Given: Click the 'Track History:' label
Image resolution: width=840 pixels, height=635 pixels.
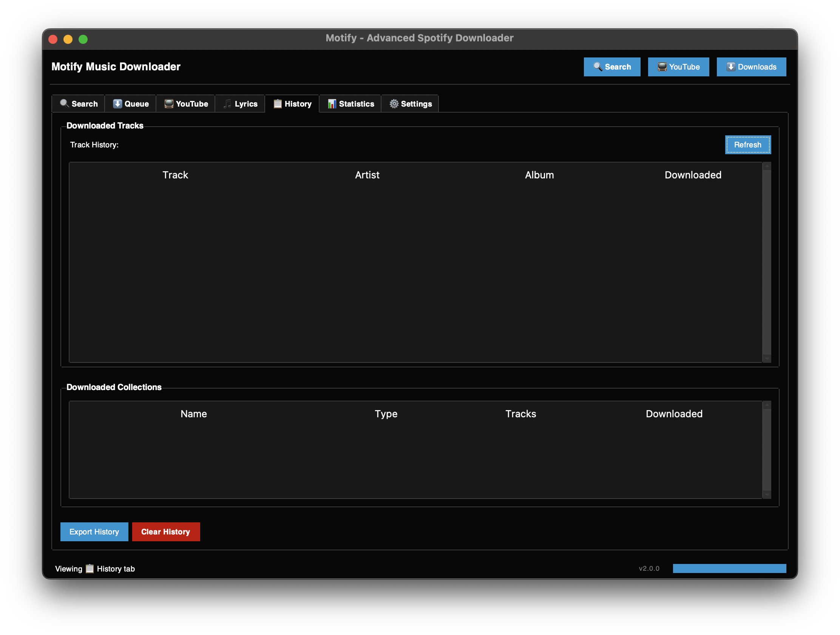Looking at the screenshot, I should (94, 145).
